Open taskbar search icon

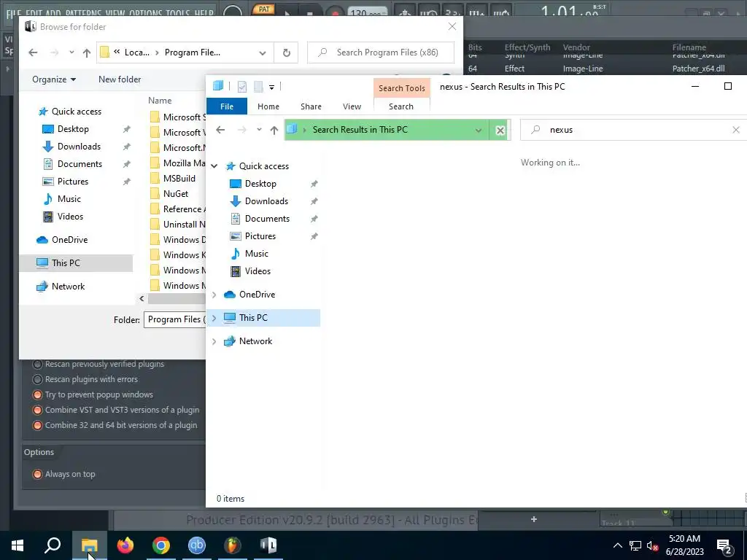[53, 545]
